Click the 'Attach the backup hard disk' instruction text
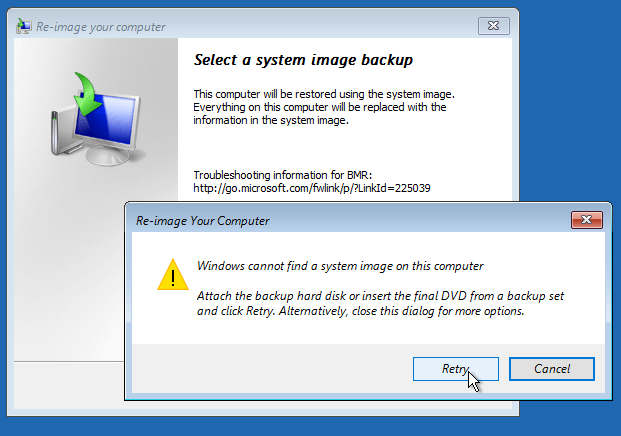621x436 pixels. tap(380, 303)
